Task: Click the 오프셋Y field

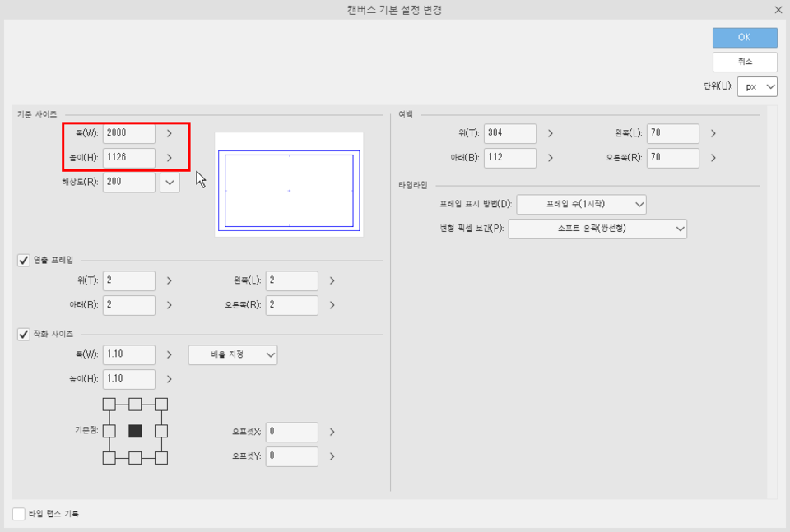Action: [292, 456]
